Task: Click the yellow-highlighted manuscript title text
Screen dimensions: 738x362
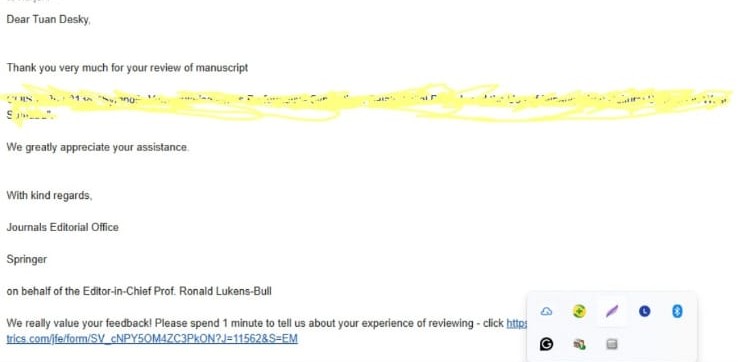Action: [x=367, y=105]
